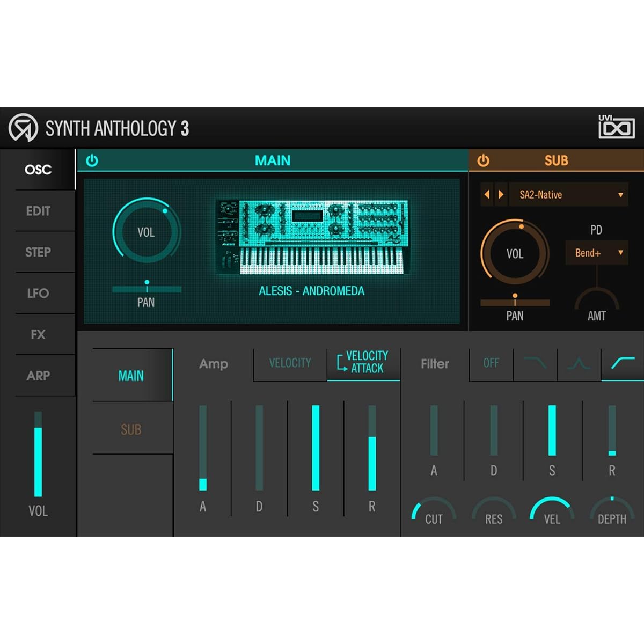Toggle the Amp VELOCITY button
Screen dimensions: 644x644
coord(290,363)
